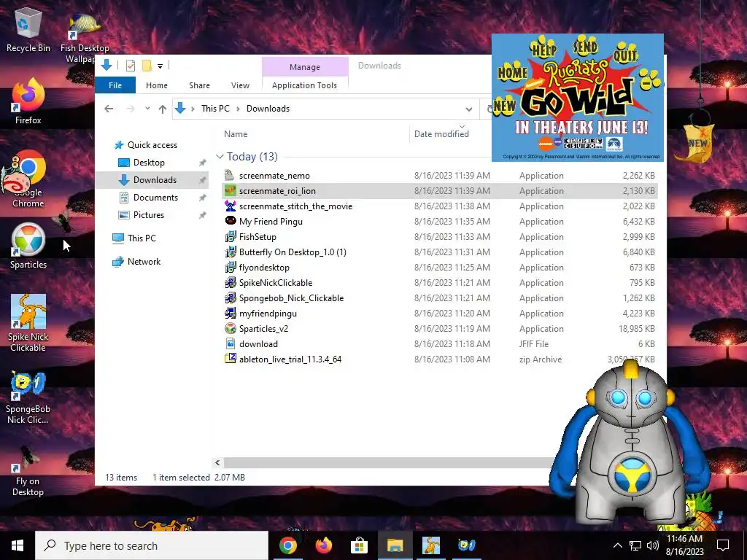Viewport: 747px width, 560px height.
Task: Switch to the Home ribbon tab
Action: (157, 85)
